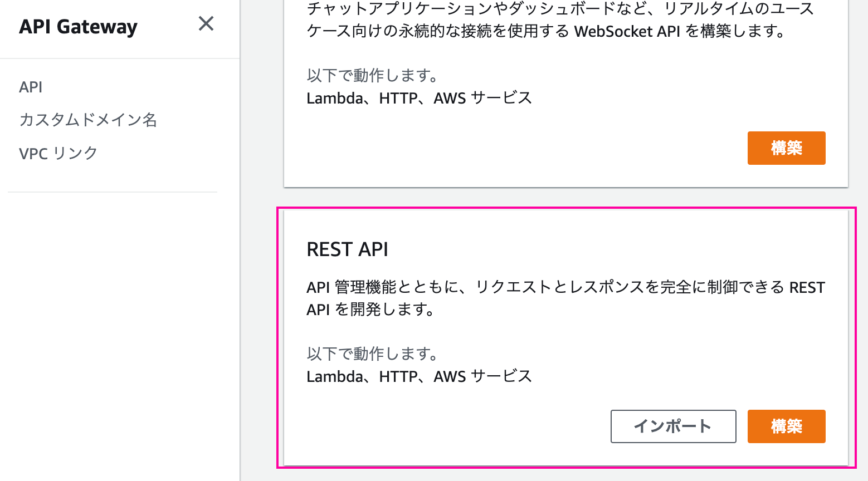Viewport: 868px width, 481px height.
Task: Close the API Gateway navigation panel
Action: click(206, 24)
